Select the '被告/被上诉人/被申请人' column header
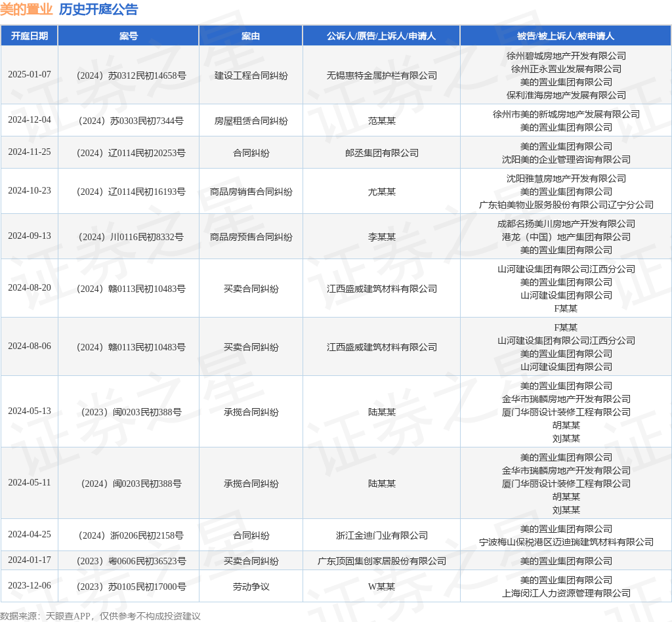This screenshot has height=622, width=672. pyautogui.click(x=566, y=36)
